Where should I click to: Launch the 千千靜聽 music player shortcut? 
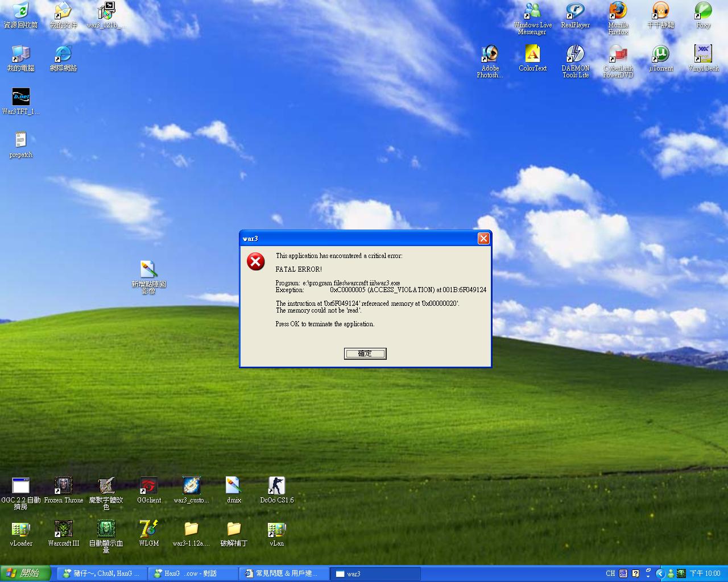click(660, 15)
